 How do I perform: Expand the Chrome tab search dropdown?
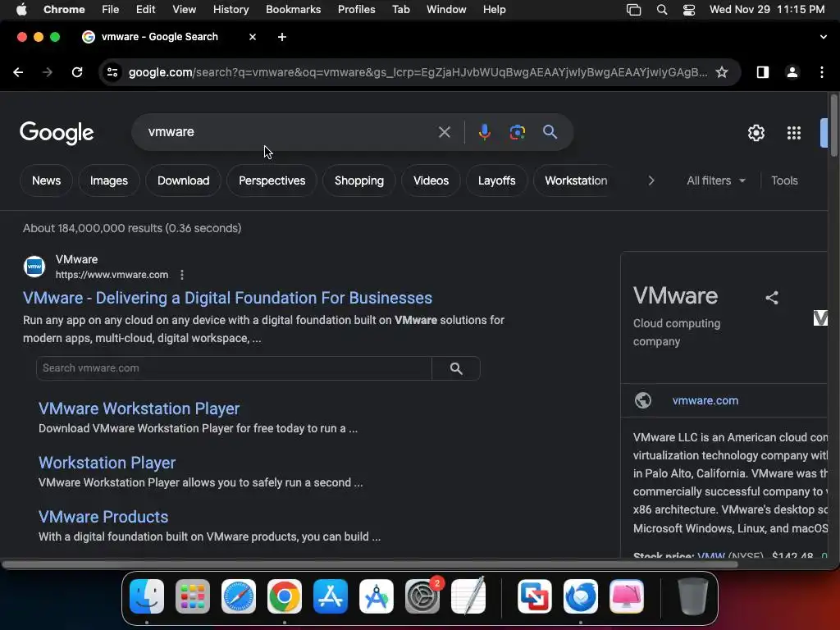click(823, 37)
